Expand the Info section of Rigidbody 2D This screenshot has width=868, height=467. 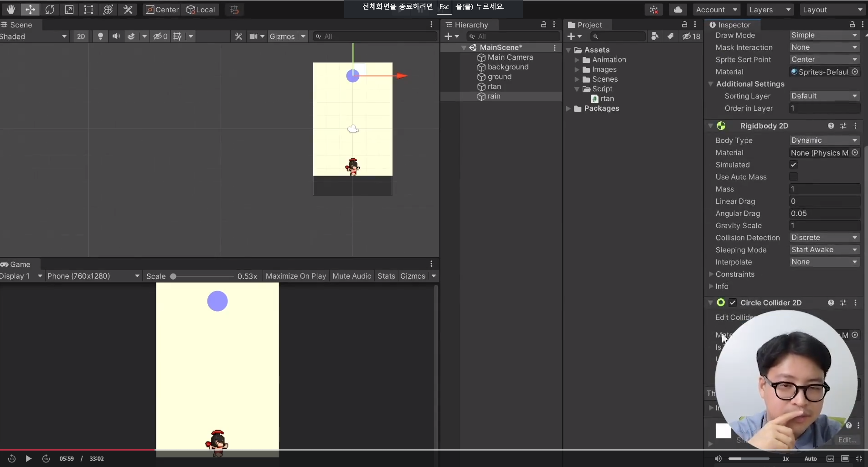click(x=711, y=286)
